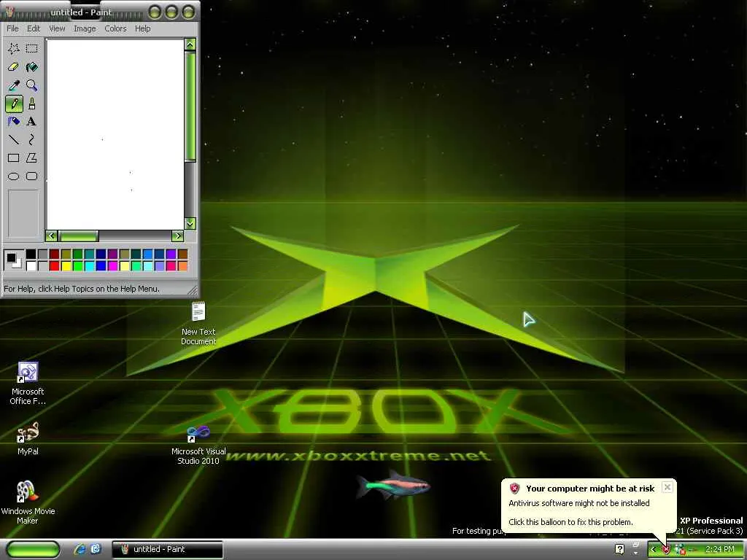The image size is (747, 560).
Task: Open the Image menu in Paint
Action: coord(85,28)
